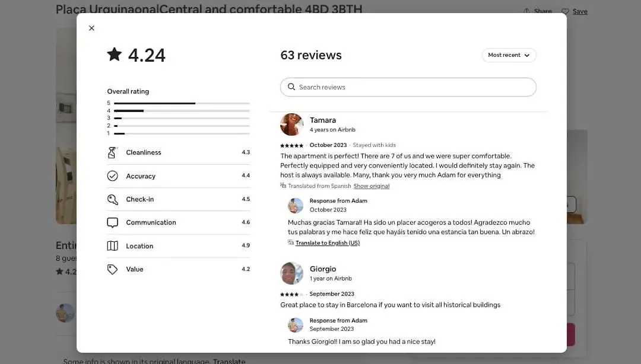The height and width of the screenshot is (364, 641).
Task: Click the translate icon beside Translated from Spanish
Action: [x=283, y=186]
